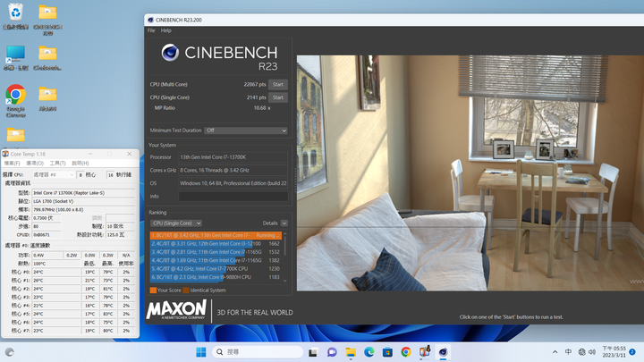Open the desktop folder right of the Chrome shortcut
The height and width of the screenshot is (362, 644).
pyautogui.click(x=47, y=99)
